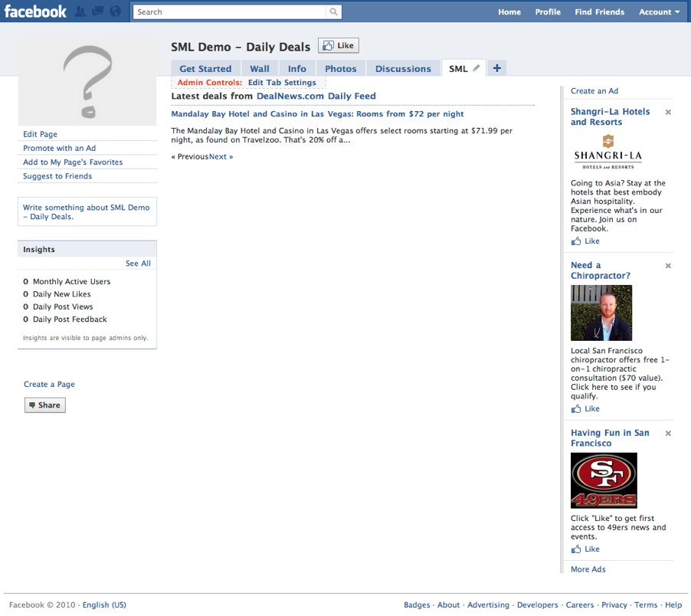Change language via English (US) link
The width and height of the screenshot is (691, 616).
pos(104,605)
